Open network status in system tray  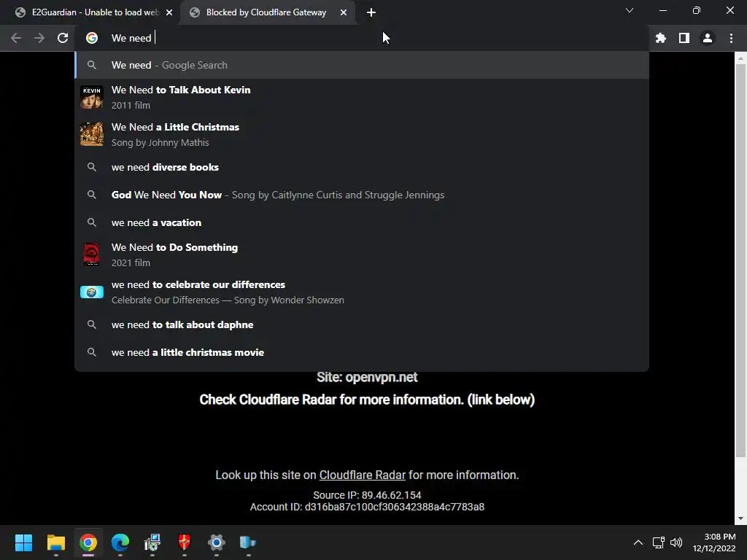[659, 542]
